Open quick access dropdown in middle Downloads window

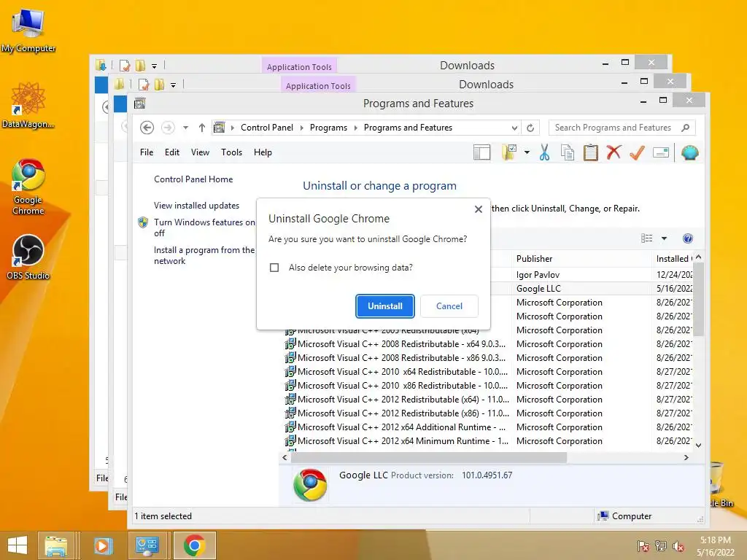174,85
